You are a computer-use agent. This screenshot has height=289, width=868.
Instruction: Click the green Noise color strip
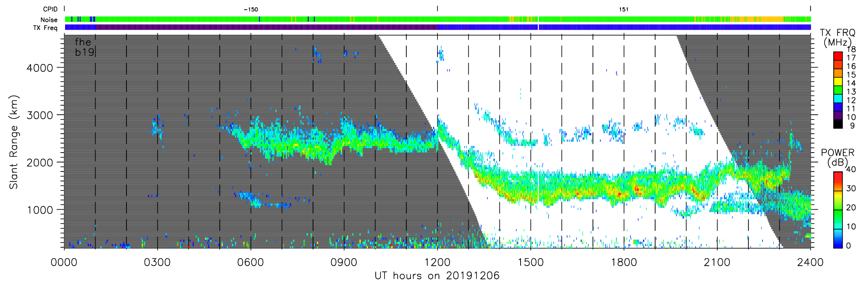[x=438, y=19]
